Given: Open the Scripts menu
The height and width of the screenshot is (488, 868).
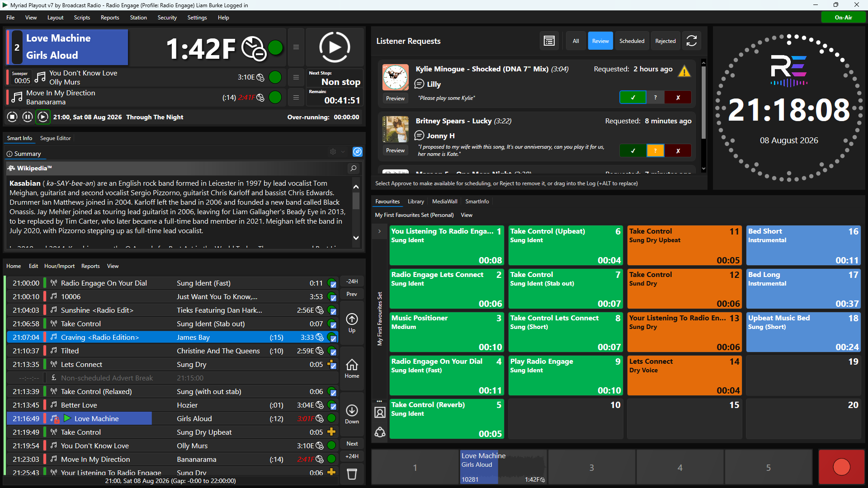Looking at the screenshot, I should [x=82, y=18].
